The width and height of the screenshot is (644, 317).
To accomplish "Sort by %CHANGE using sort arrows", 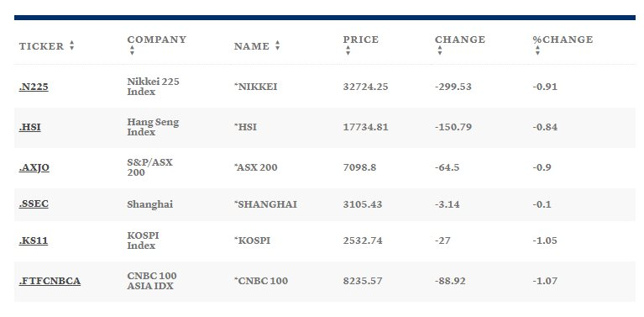I will point(537,50).
